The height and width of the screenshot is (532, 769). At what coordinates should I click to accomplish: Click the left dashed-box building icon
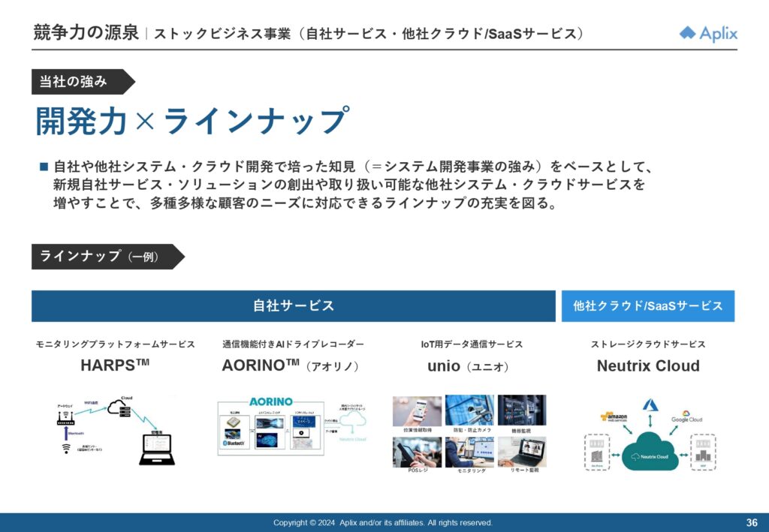tap(597, 452)
